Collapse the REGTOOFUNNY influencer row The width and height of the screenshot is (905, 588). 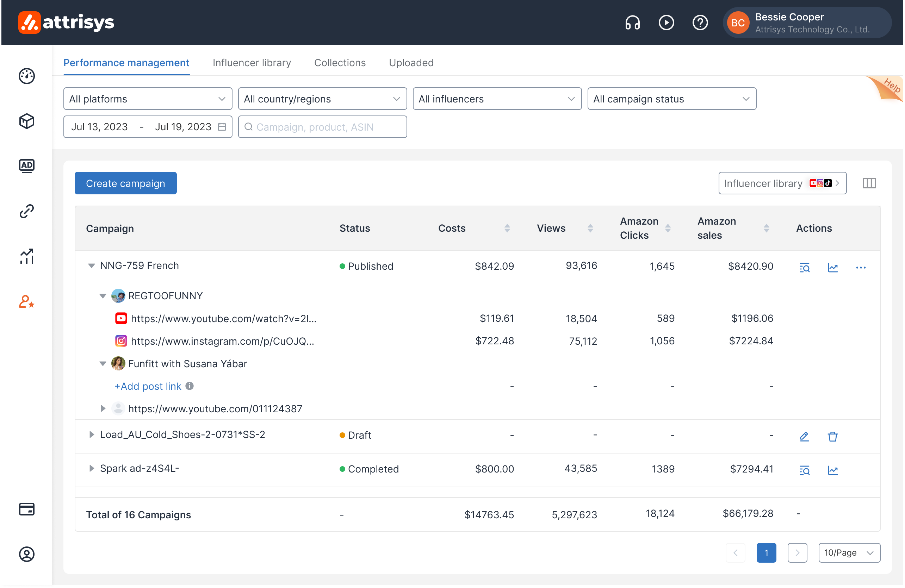pos(103,296)
